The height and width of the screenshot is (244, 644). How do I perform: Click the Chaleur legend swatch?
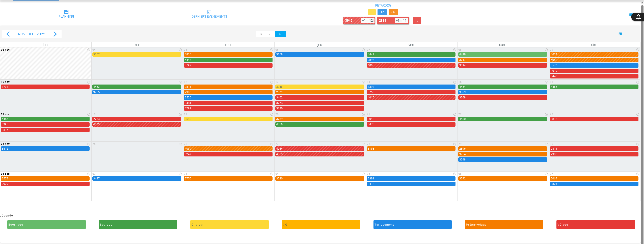(229, 225)
